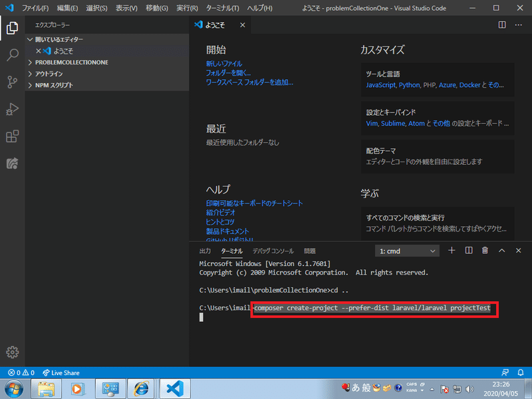Open the 移動(G) menu
This screenshot has width=532, height=399.
coord(157,8)
